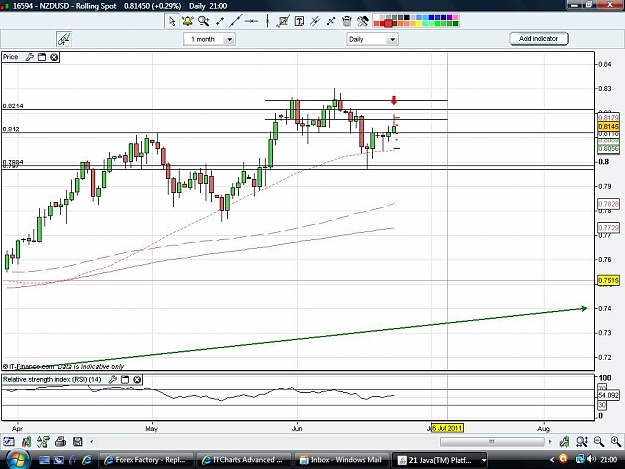Screen dimensions: 625x469
Task: Pick the bright red color swatch
Action: point(382,24)
